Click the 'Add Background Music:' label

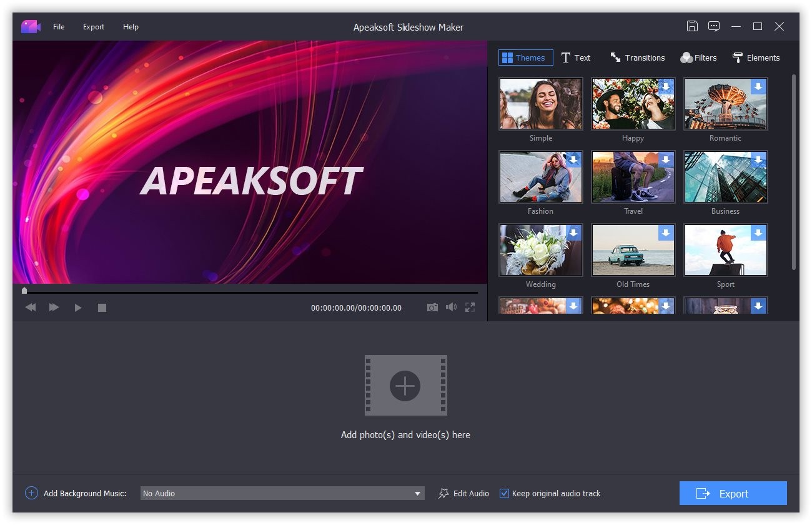coord(85,493)
